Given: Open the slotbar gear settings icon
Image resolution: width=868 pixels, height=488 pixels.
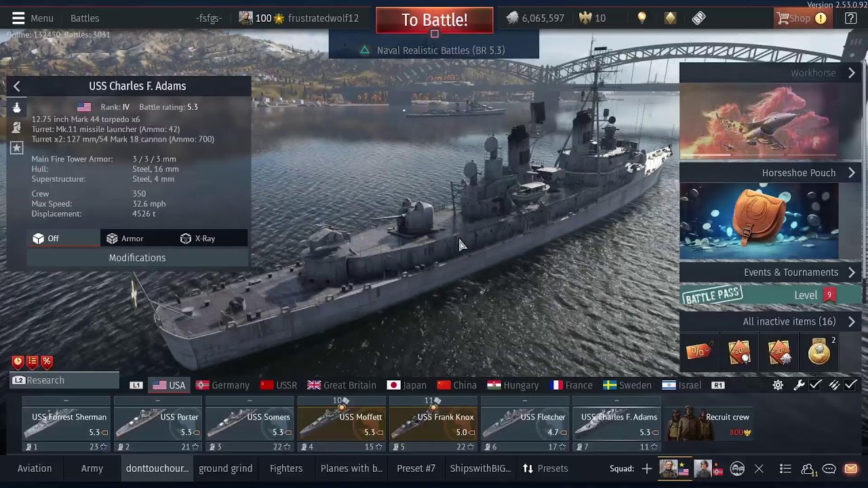Looking at the screenshot, I should 778,385.
